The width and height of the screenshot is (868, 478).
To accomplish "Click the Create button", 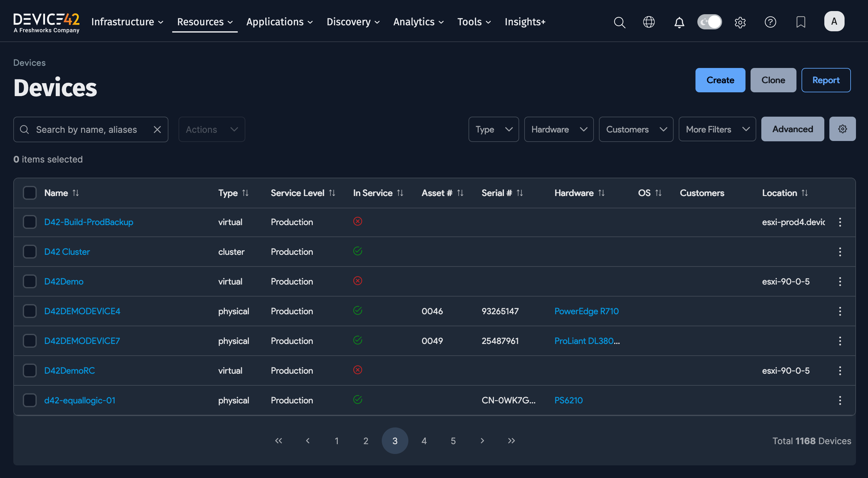I will 720,80.
